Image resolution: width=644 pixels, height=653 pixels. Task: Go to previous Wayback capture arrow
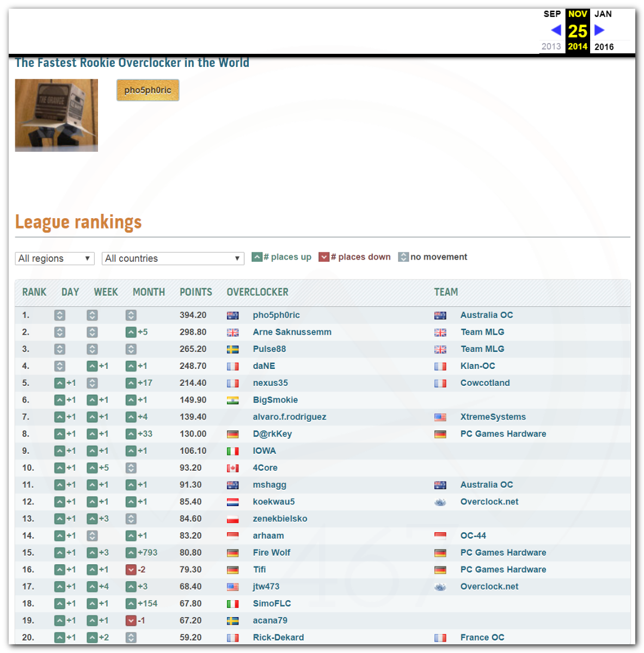coord(556,30)
